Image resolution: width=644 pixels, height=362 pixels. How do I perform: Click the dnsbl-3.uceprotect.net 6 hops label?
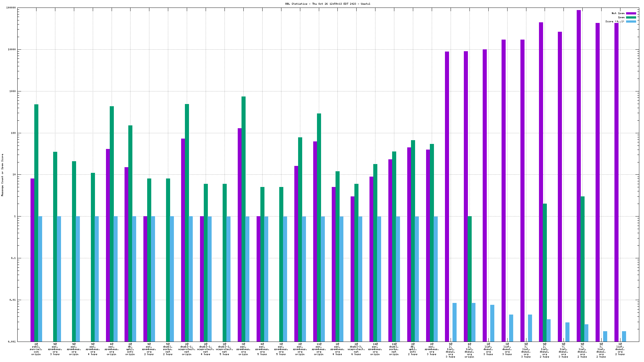point(356,349)
